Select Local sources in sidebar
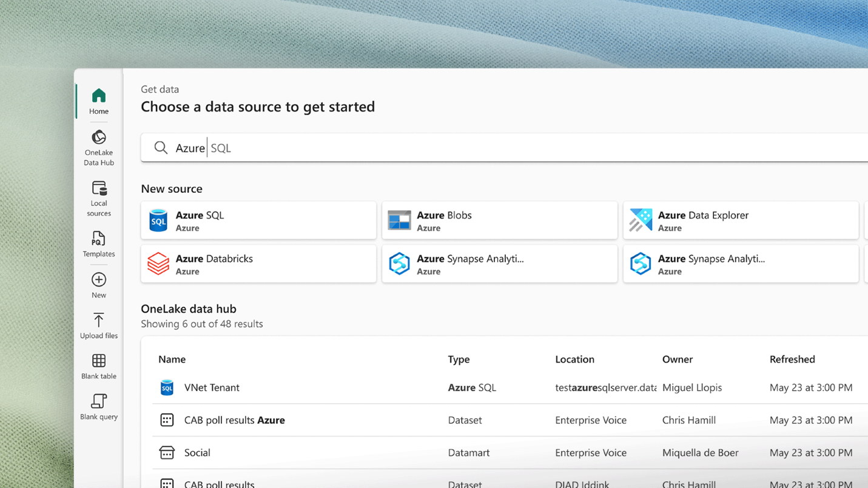 click(x=99, y=198)
